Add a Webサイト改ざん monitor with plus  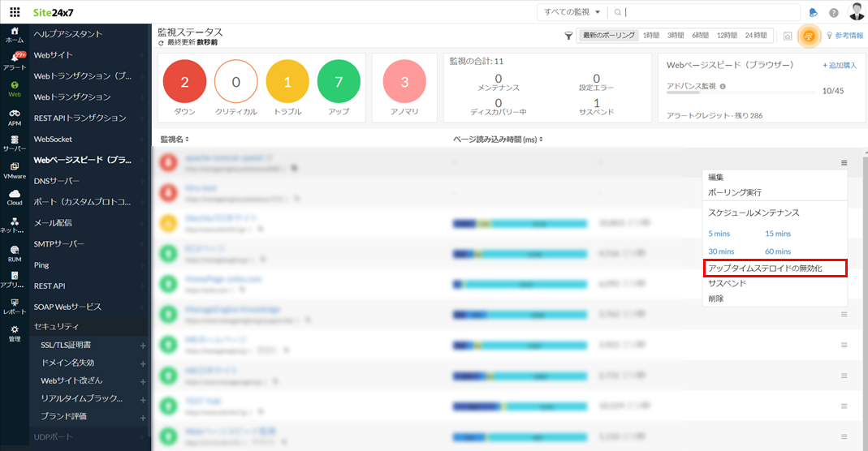143,382
